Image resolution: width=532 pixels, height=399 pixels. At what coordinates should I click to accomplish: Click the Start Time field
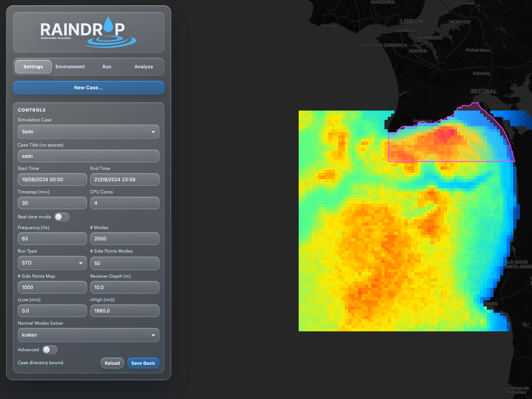[52, 179]
